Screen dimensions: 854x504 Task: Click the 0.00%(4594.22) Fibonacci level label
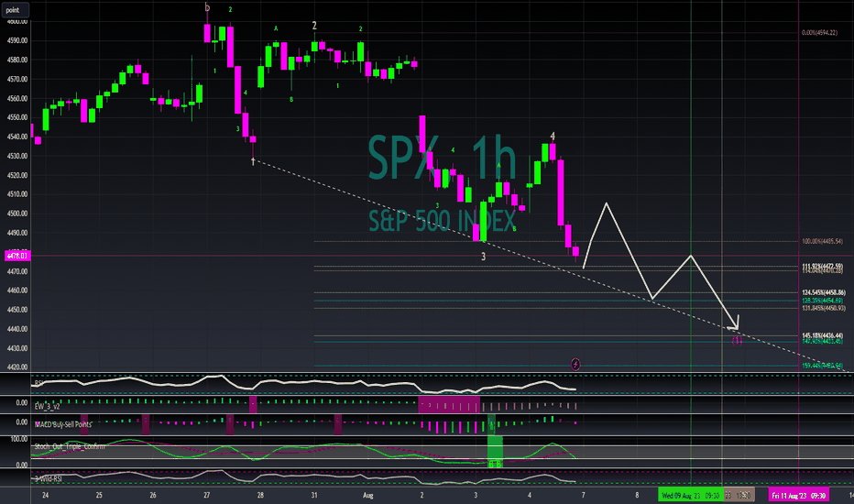[x=820, y=33]
